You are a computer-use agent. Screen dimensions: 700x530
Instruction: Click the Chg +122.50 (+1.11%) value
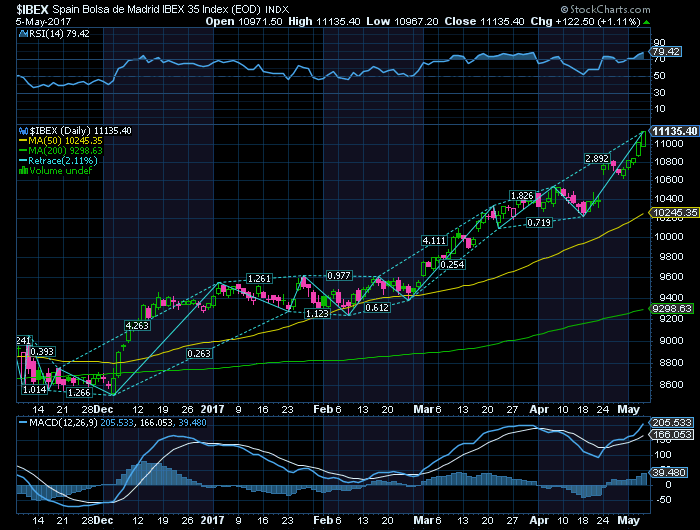[x=585, y=21]
